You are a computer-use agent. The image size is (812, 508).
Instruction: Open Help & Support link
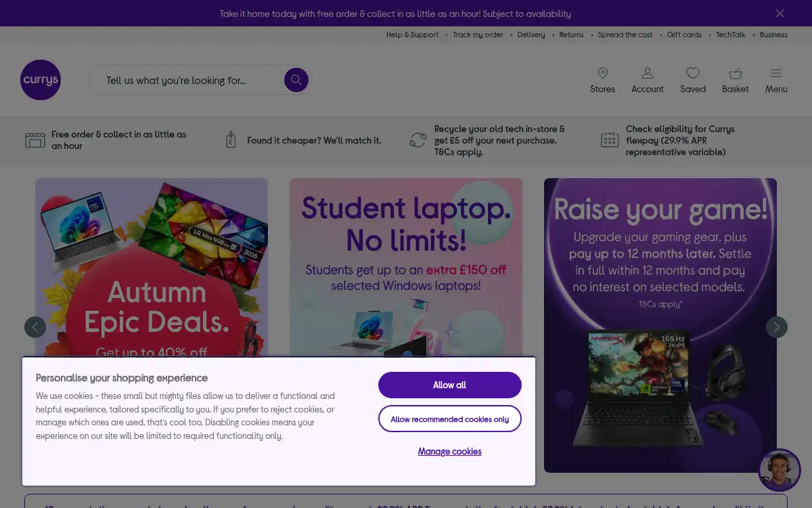click(x=412, y=35)
